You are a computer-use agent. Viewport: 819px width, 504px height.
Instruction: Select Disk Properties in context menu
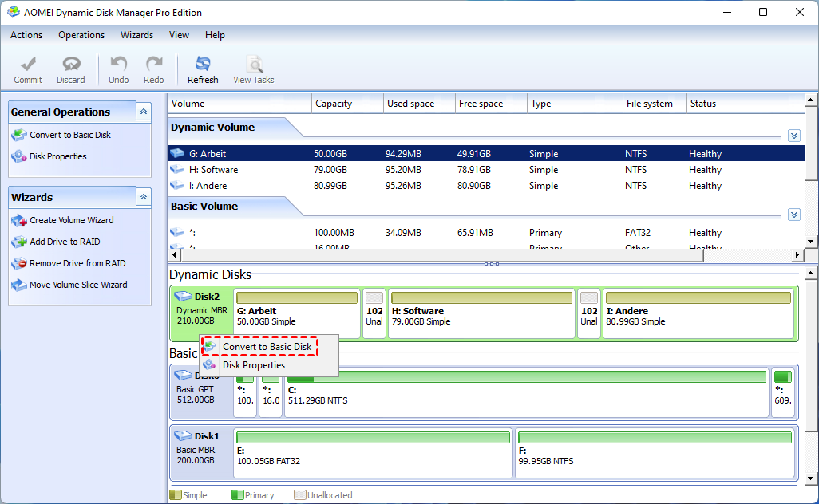tap(253, 365)
